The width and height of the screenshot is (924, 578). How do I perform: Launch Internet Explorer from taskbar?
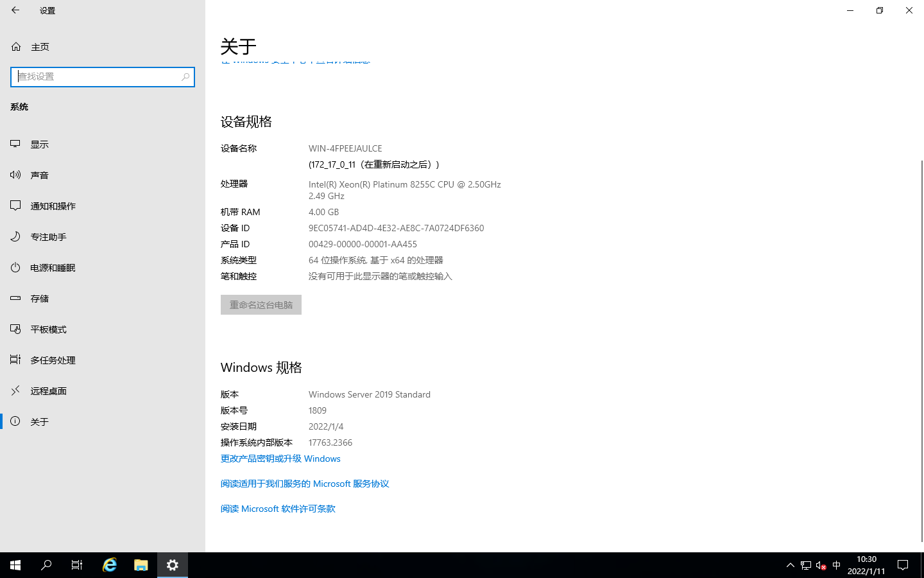[x=110, y=565]
